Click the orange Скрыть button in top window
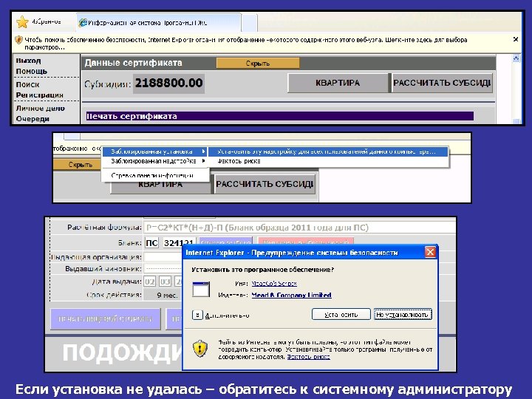The image size is (532, 399). [x=258, y=63]
